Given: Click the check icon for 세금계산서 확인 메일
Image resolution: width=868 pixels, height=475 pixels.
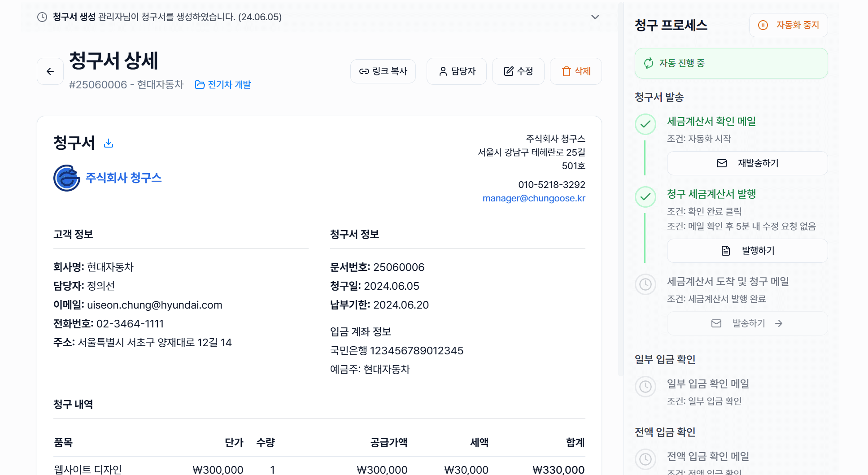Looking at the screenshot, I should click(x=646, y=124).
